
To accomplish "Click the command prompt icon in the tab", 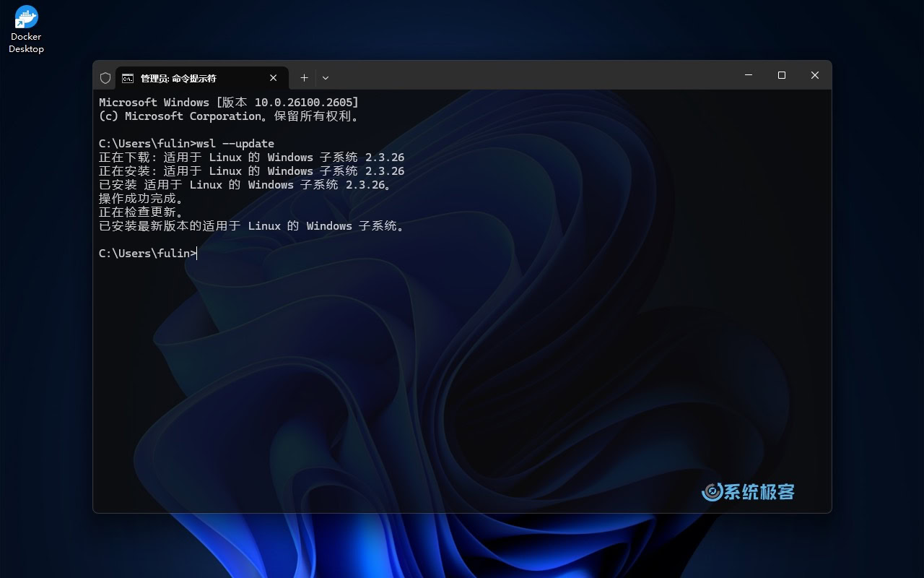I will pos(128,78).
